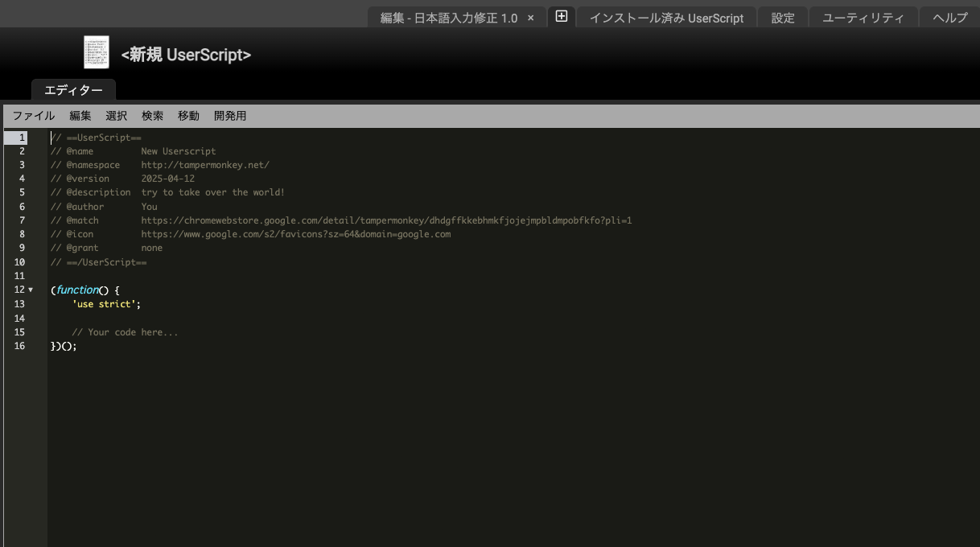Click the ==/UserScript== closing line

(x=99, y=262)
